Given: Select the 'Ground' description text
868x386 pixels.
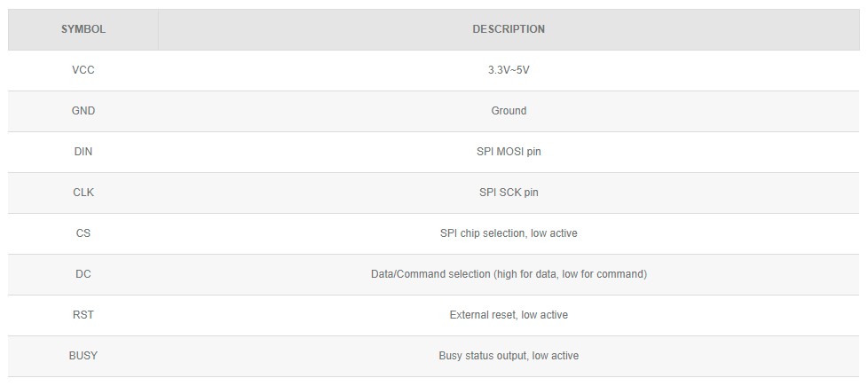Looking at the screenshot, I should [509, 111].
